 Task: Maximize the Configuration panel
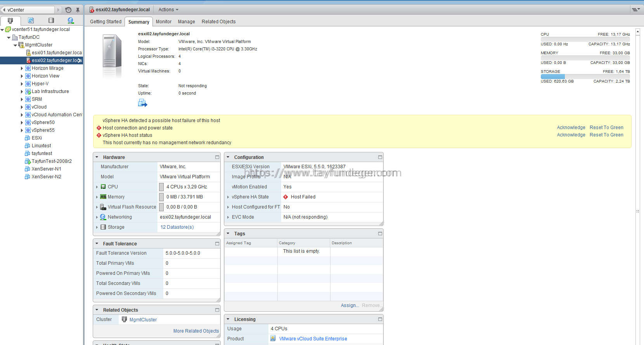[x=380, y=157]
